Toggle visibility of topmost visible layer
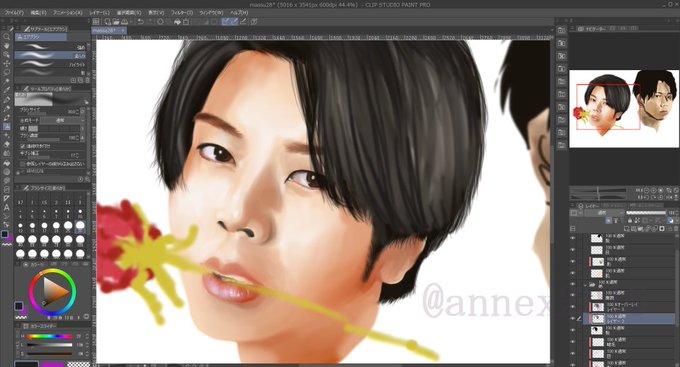Viewport: 680px width, 367px height. [572, 238]
